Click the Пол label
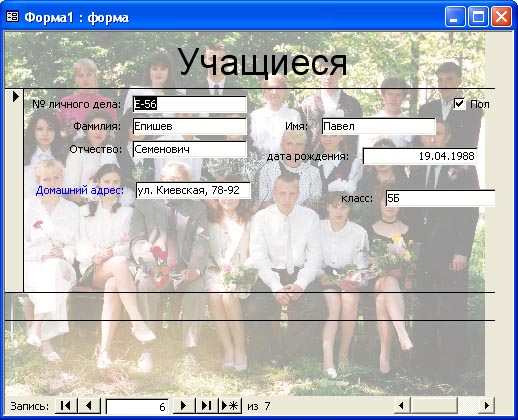This screenshot has height=420, width=518. point(479,104)
